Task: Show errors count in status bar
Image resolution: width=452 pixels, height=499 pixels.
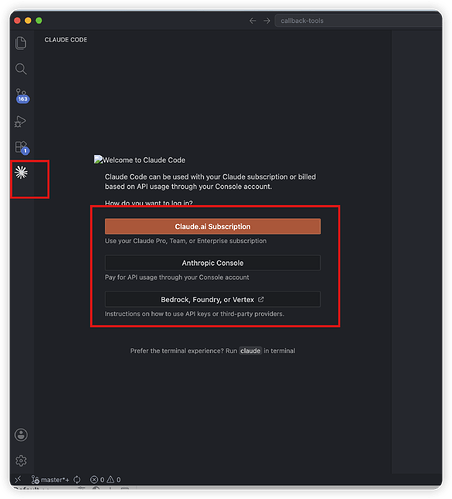Action: pyautogui.click(x=97, y=480)
